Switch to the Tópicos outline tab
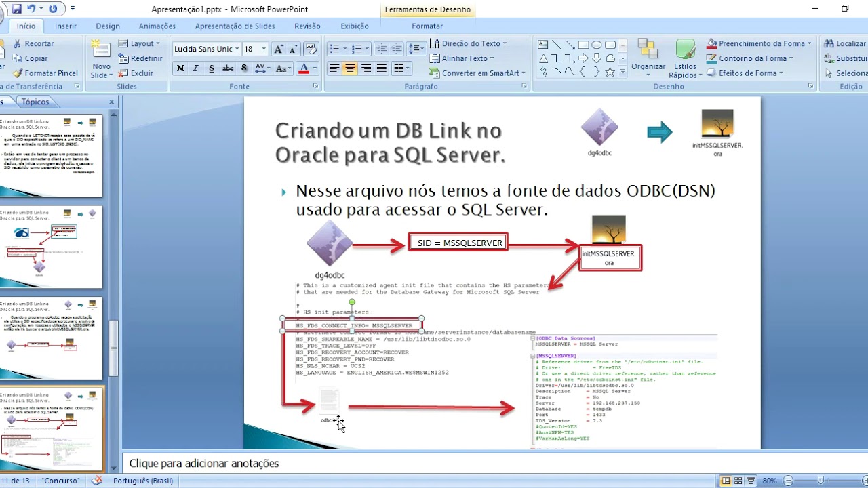868x488 pixels. (x=35, y=102)
